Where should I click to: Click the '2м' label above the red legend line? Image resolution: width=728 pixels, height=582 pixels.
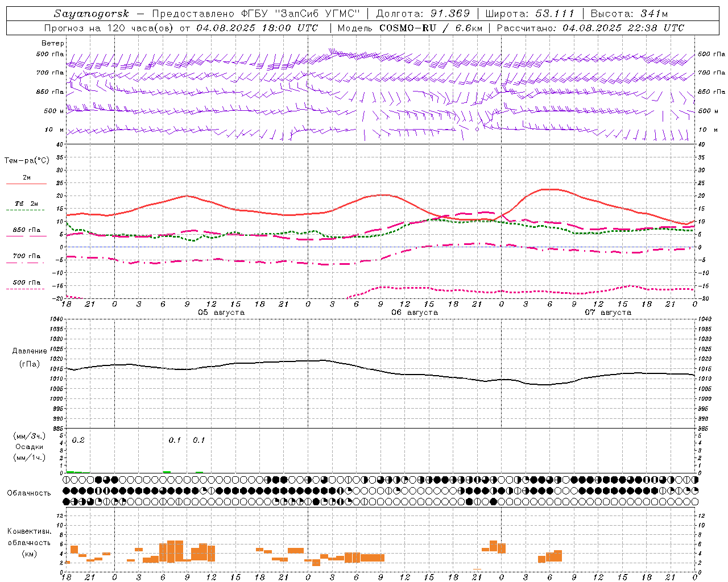(27, 177)
